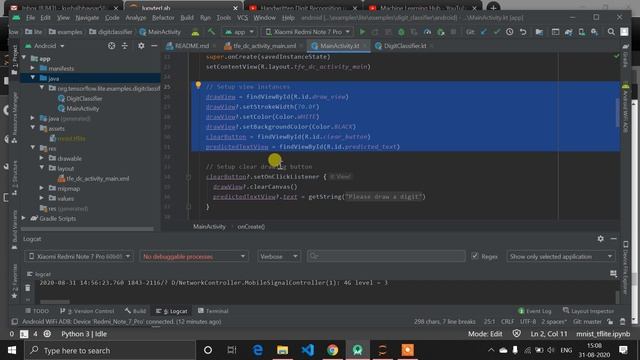
Task: Run the app with the green play button
Action: (362, 32)
